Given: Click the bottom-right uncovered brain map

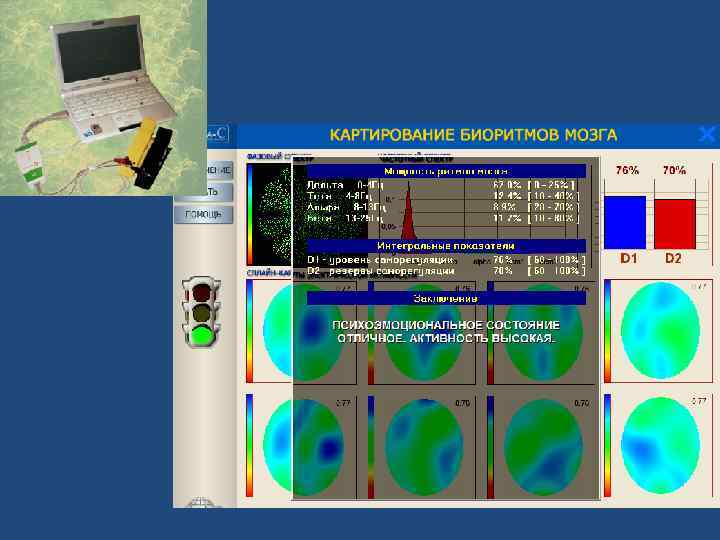Looking at the screenshot, I should pos(660,445).
